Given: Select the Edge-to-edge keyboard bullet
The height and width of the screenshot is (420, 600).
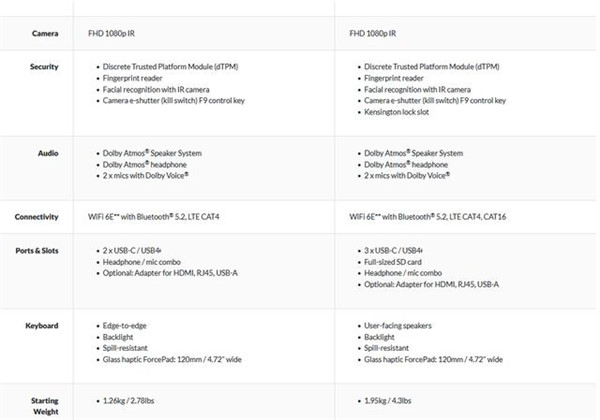Looking at the screenshot, I should (128, 326).
